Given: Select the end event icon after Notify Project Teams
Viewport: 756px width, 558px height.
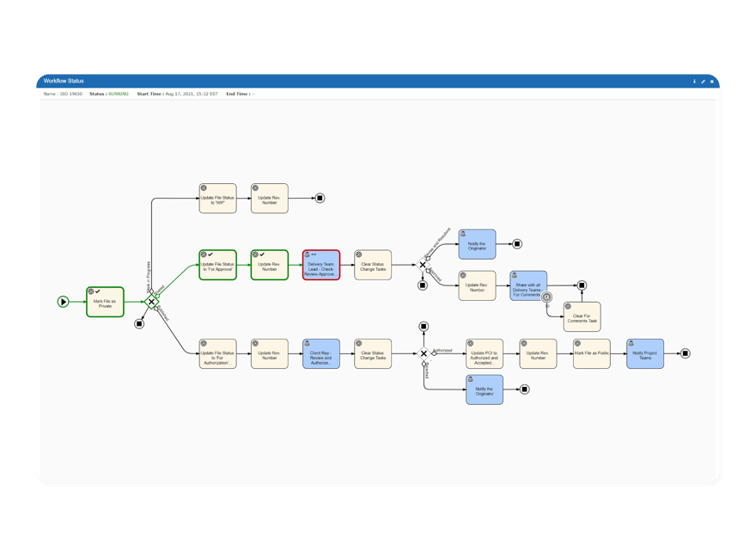Looking at the screenshot, I should point(686,353).
